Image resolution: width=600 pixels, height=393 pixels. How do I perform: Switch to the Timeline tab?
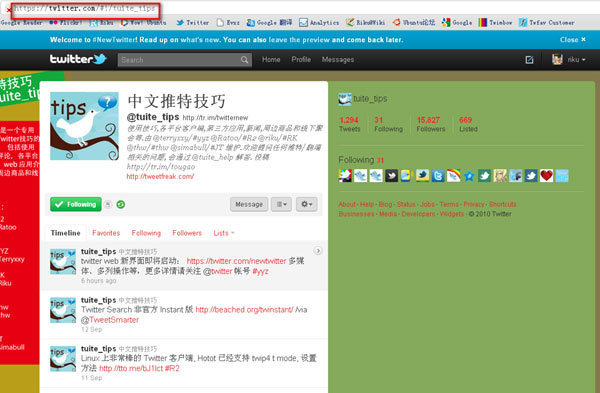65,233
